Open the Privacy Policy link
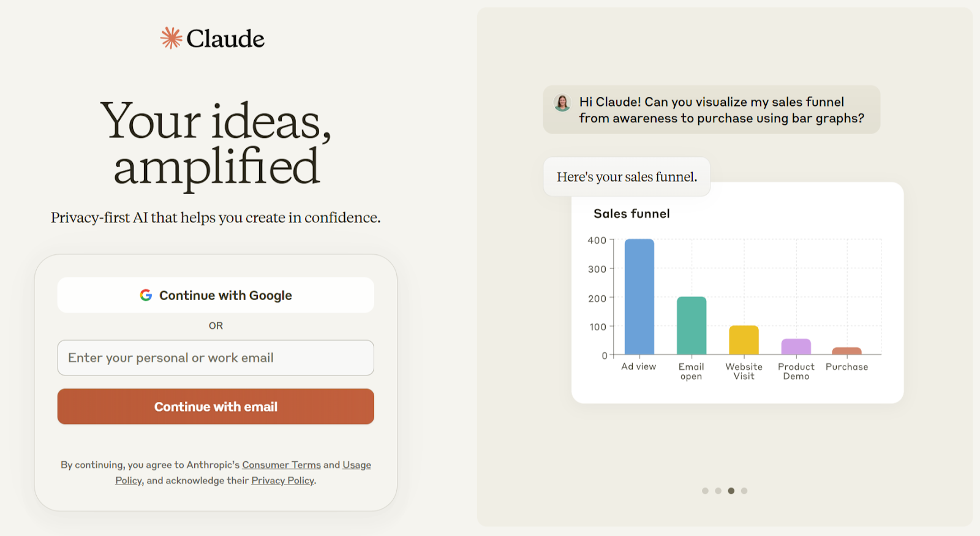Screen dimensions: 980x536 pyautogui.click(x=282, y=481)
